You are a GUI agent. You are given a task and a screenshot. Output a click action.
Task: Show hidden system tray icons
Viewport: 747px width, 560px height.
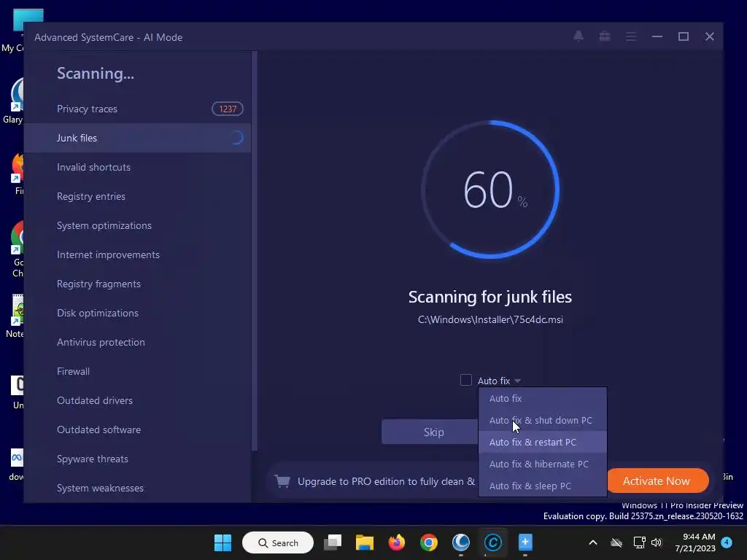pyautogui.click(x=593, y=542)
